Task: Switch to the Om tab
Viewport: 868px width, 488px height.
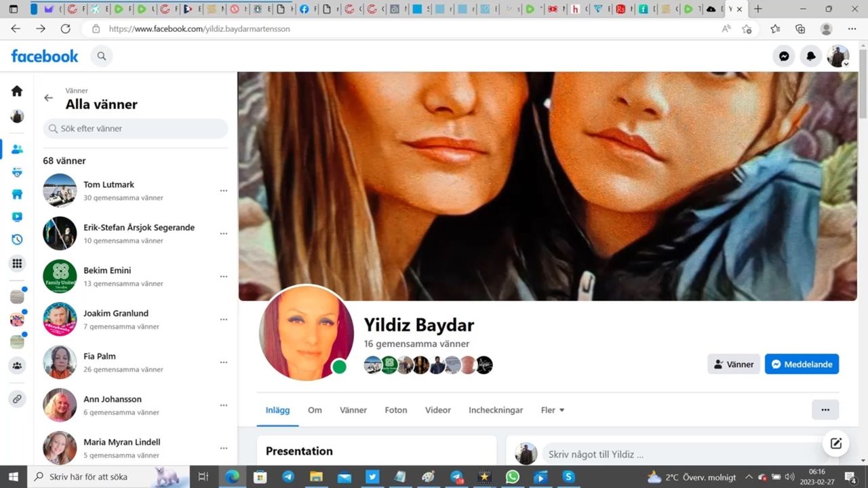Action: 315,410
